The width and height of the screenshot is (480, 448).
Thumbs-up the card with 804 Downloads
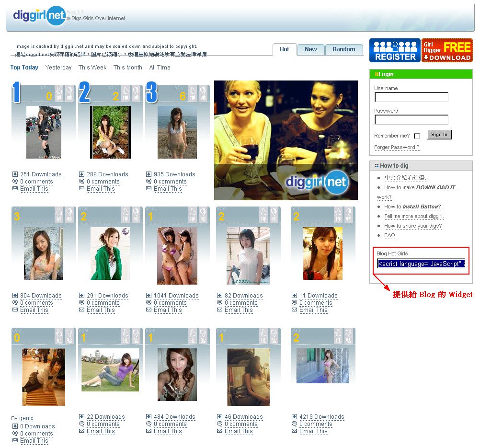(59, 215)
